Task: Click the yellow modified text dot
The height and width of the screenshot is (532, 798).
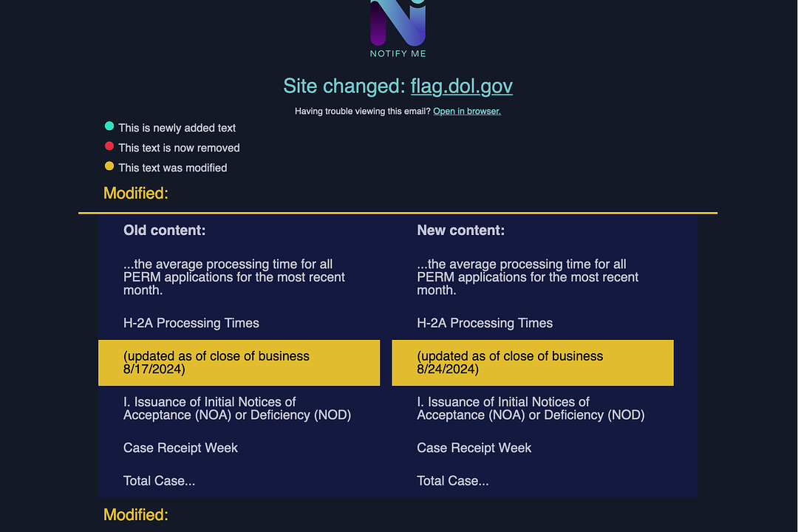Action: click(110, 167)
